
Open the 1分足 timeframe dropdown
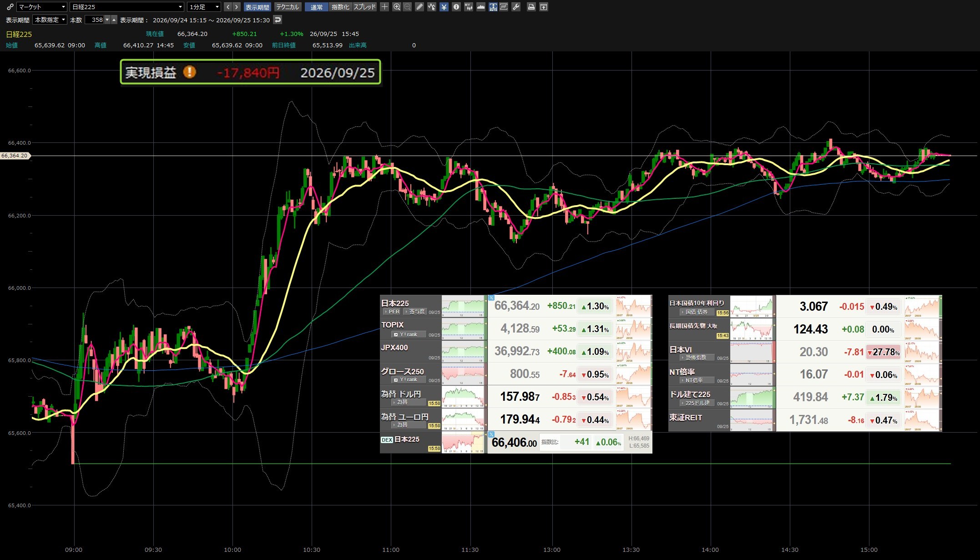tap(204, 7)
